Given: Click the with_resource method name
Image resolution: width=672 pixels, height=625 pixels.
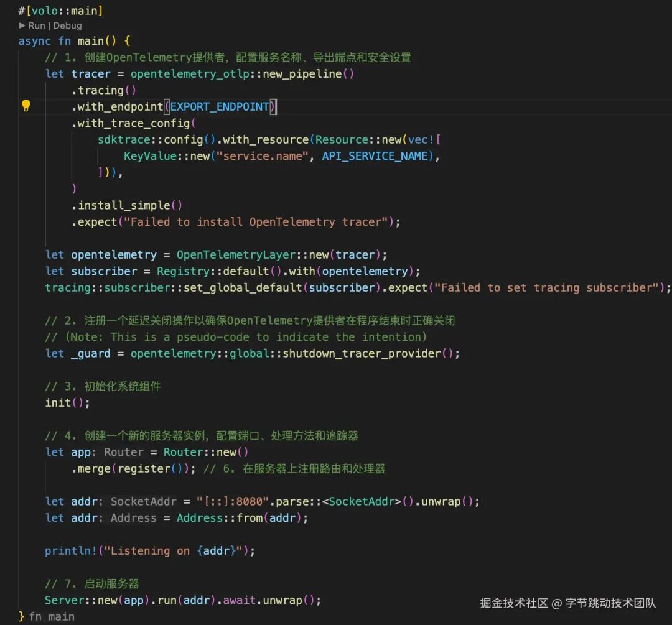Looking at the screenshot, I should click(x=266, y=140).
